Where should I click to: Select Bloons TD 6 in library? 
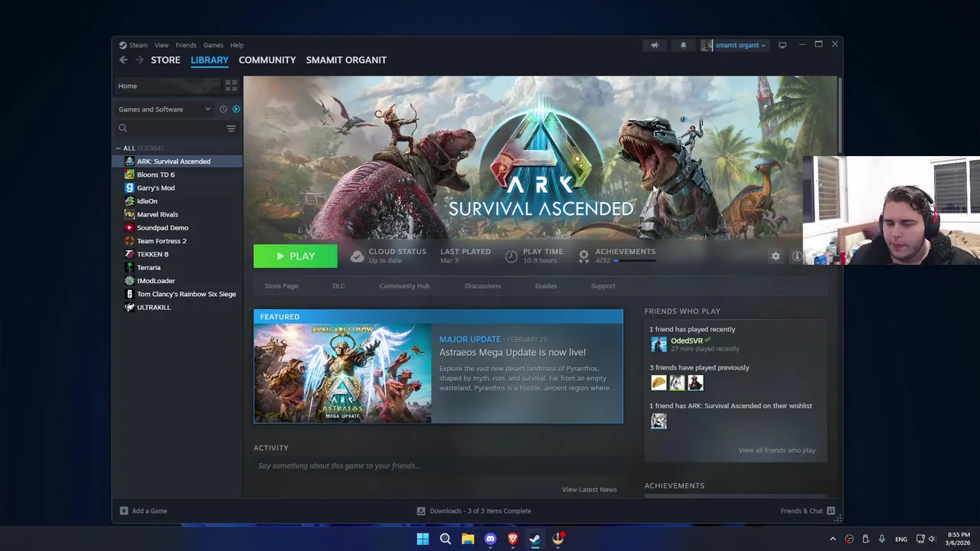(177, 174)
